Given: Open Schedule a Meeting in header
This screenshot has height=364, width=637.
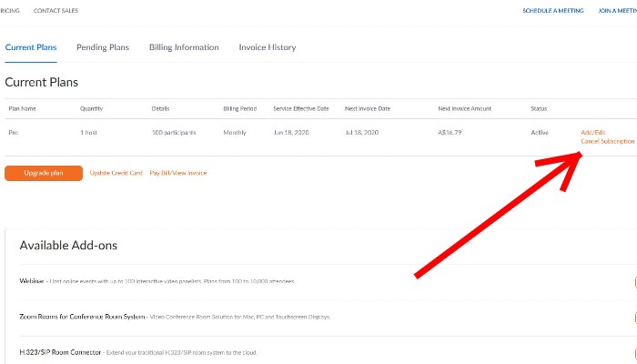Looking at the screenshot, I should coord(552,11).
